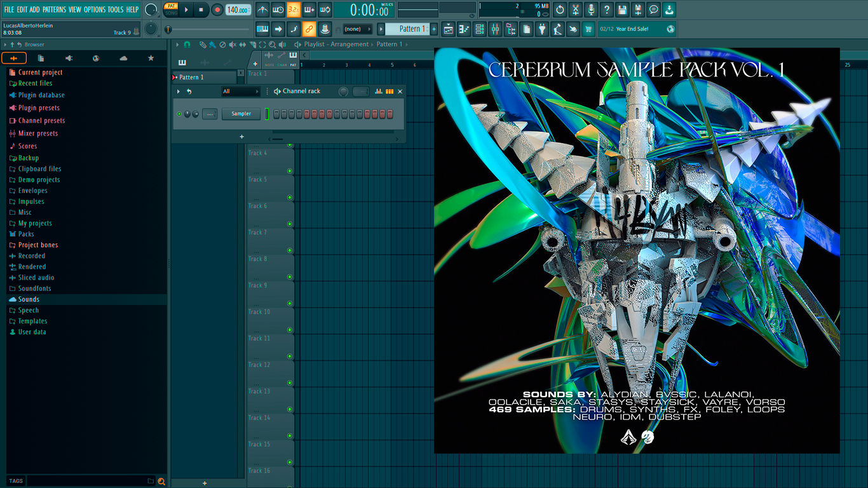Open the PATTERNS menu

pyautogui.click(x=54, y=10)
